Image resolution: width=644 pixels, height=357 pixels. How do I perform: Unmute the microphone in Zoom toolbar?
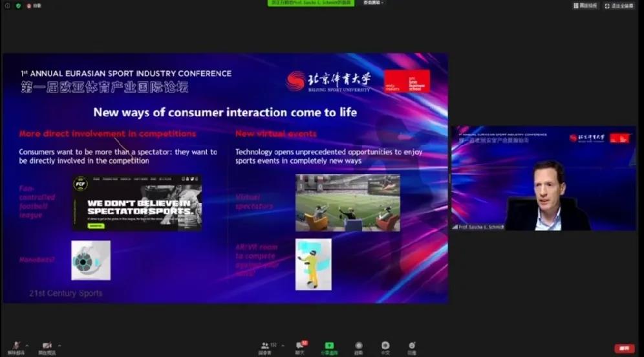16,347
